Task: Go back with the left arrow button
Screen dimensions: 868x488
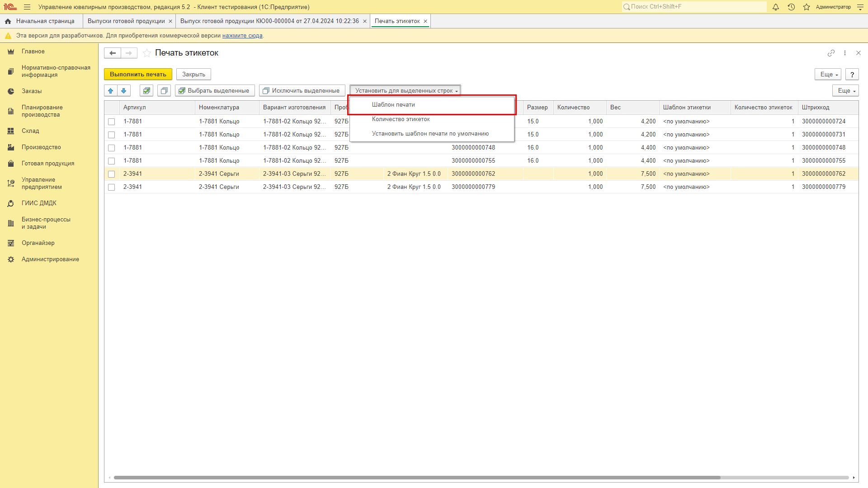Action: click(113, 53)
